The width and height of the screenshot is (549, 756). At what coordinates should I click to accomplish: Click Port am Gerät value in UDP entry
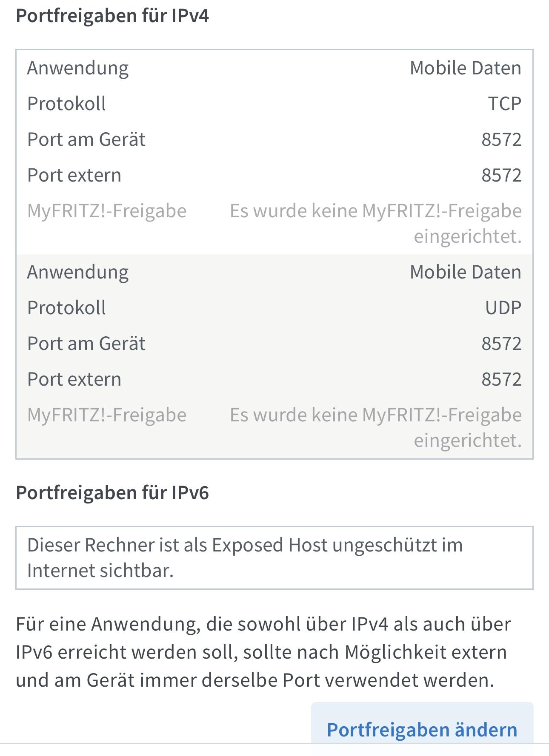click(x=501, y=344)
